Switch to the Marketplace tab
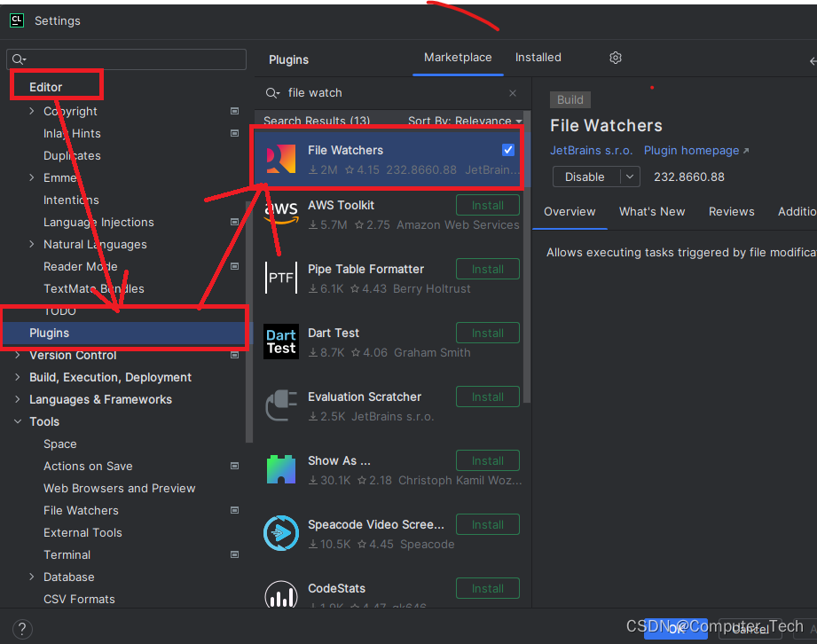The width and height of the screenshot is (817, 644). point(458,58)
